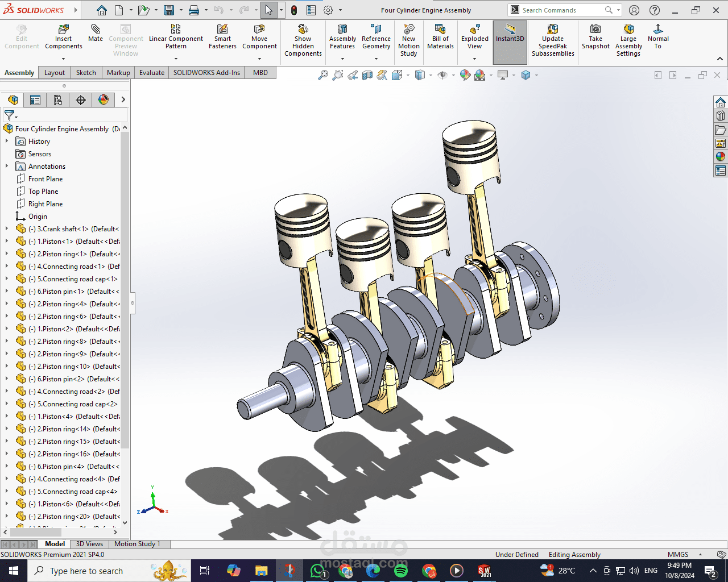Click the Exploded View tool
The width and height of the screenshot is (728, 582).
pos(475,37)
